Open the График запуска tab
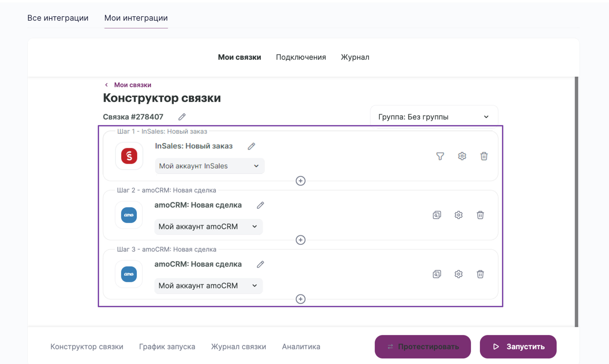 [167, 347]
